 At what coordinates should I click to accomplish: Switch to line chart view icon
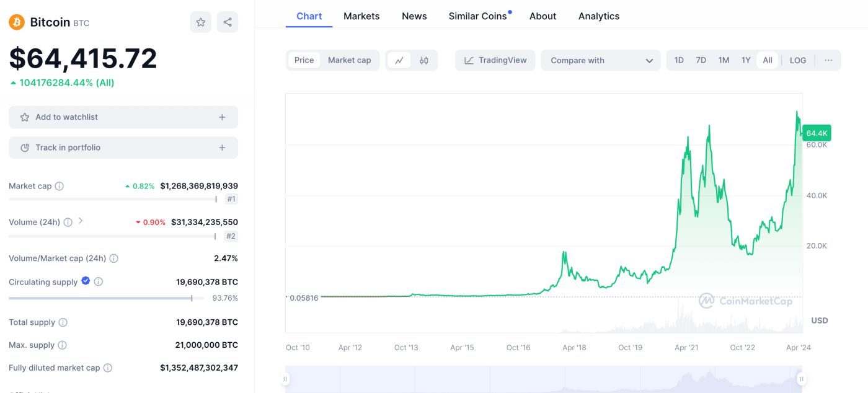coord(399,60)
